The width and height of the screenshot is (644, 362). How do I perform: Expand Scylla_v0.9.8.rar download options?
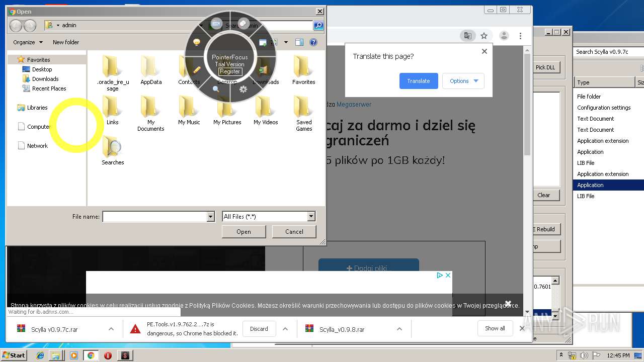point(399,329)
